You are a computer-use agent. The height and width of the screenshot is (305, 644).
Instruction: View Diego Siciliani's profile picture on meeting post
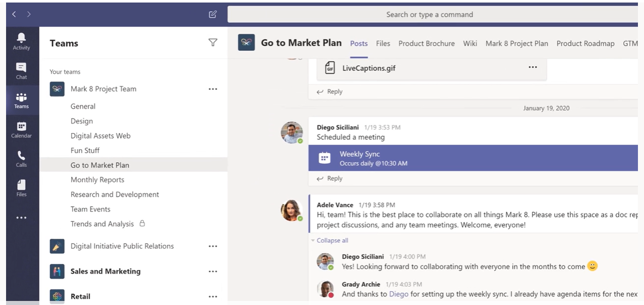(292, 133)
